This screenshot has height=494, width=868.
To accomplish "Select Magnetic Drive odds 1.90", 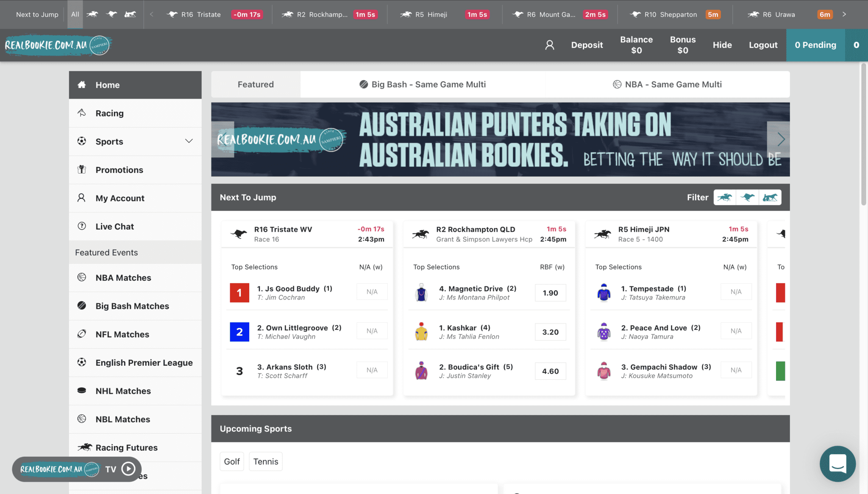I will (x=550, y=293).
